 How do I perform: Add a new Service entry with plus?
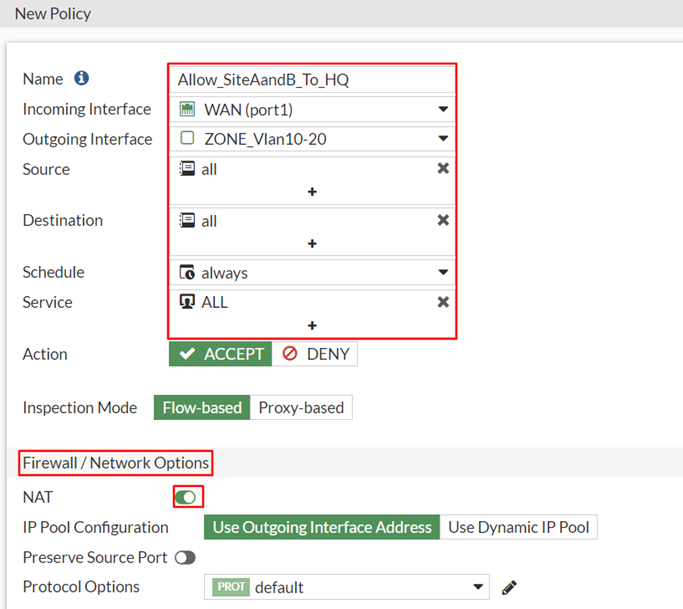[312, 325]
